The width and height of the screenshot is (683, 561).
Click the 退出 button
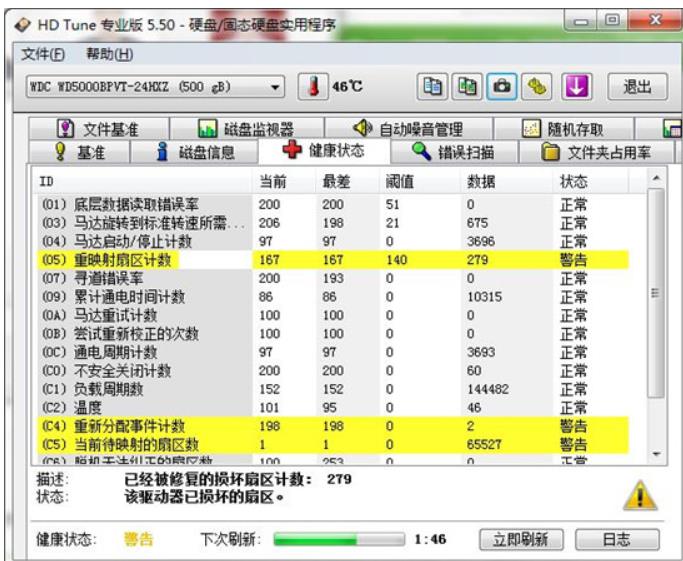[x=637, y=86]
